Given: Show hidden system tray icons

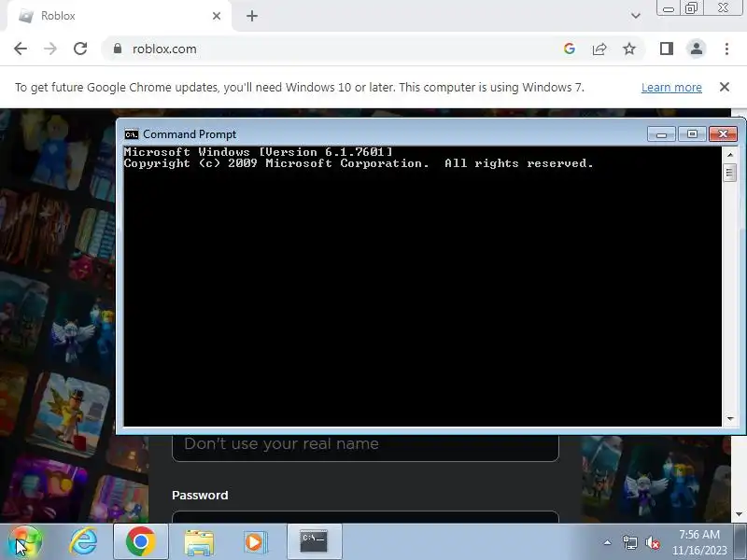Looking at the screenshot, I should tap(608, 542).
